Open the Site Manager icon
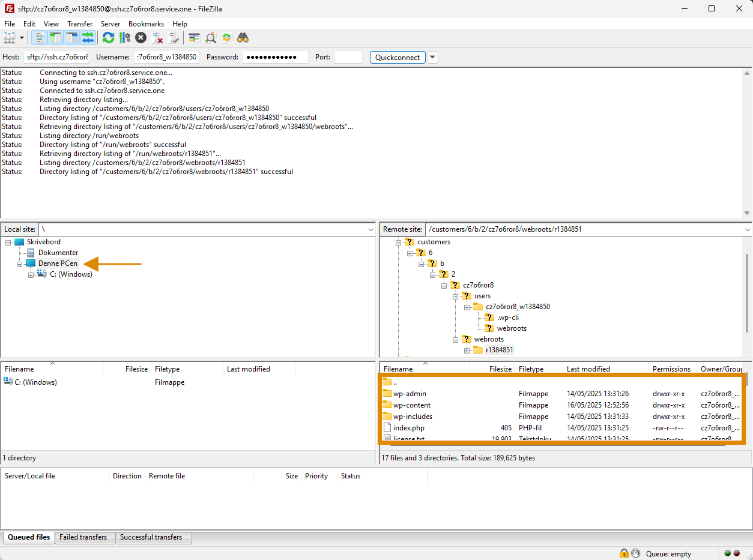753x560 pixels. pos(9,38)
